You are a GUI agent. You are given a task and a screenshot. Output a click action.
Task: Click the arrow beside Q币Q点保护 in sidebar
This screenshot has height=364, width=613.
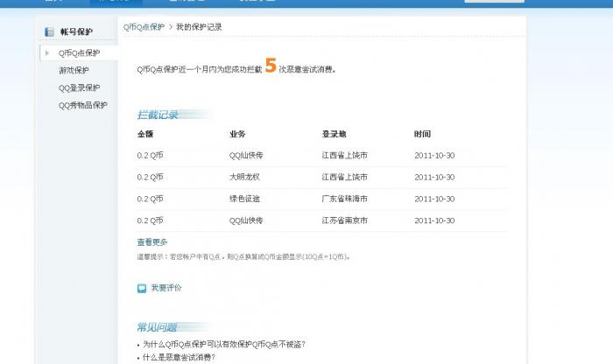click(x=47, y=53)
